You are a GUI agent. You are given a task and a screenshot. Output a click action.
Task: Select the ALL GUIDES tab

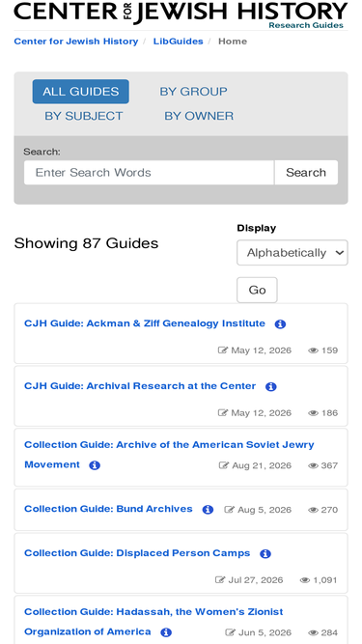[81, 91]
